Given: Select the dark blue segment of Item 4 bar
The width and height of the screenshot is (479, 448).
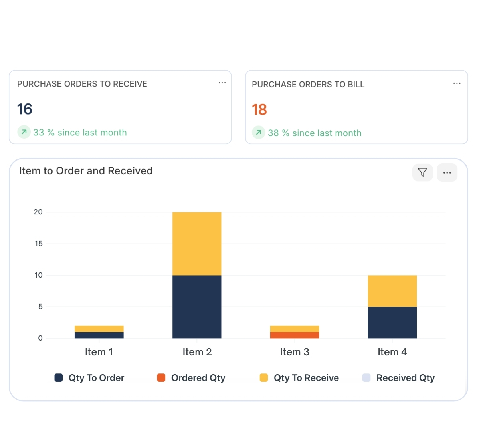Looking at the screenshot, I should coord(392,322).
